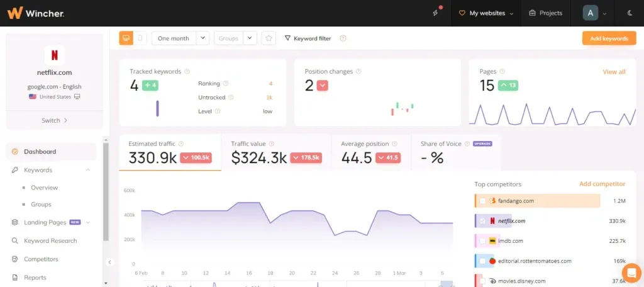Select the Average position tab
The image size is (644, 287).
click(x=371, y=152)
